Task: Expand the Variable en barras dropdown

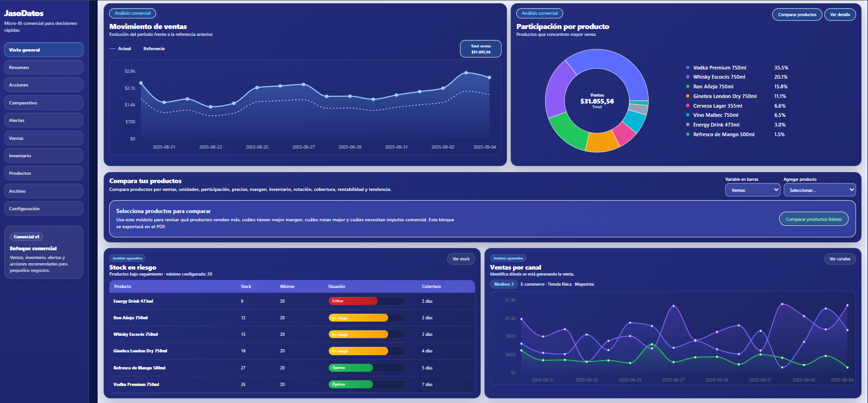Action: pos(753,190)
